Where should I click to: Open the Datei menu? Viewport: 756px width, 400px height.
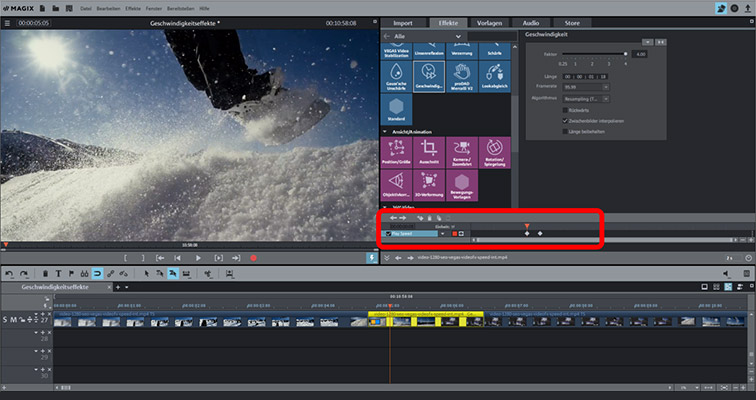(86, 9)
